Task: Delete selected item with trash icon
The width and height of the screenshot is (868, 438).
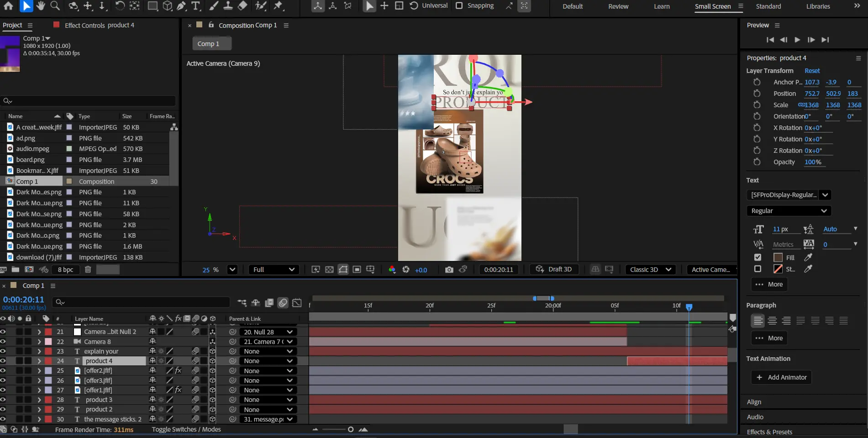Action: [88, 270]
